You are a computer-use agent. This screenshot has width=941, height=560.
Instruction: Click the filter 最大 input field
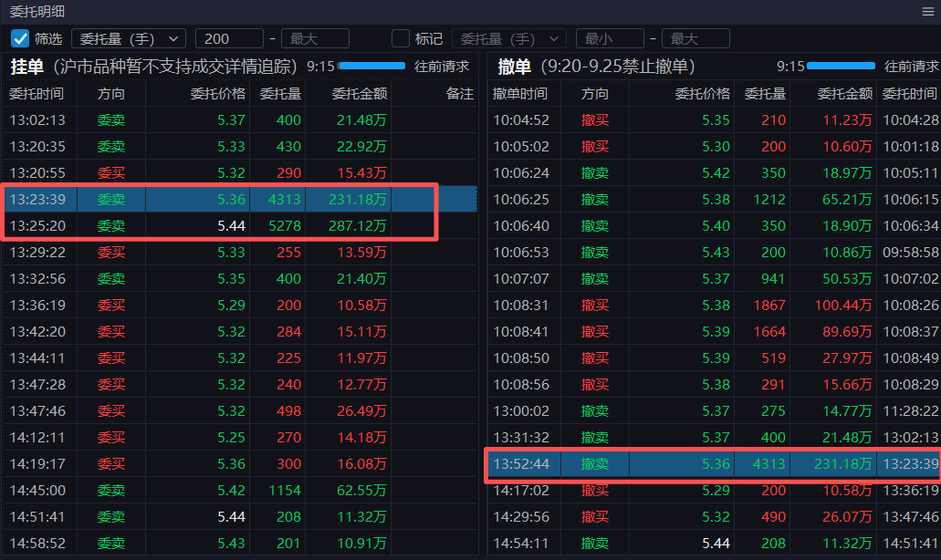tap(315, 38)
